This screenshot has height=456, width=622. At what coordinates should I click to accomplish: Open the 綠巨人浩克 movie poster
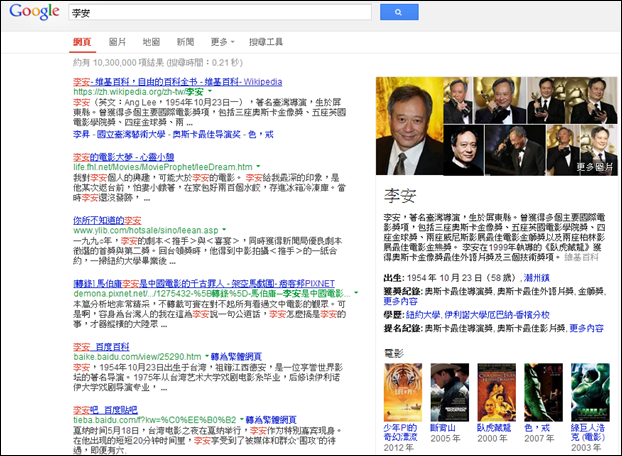[x=590, y=392]
